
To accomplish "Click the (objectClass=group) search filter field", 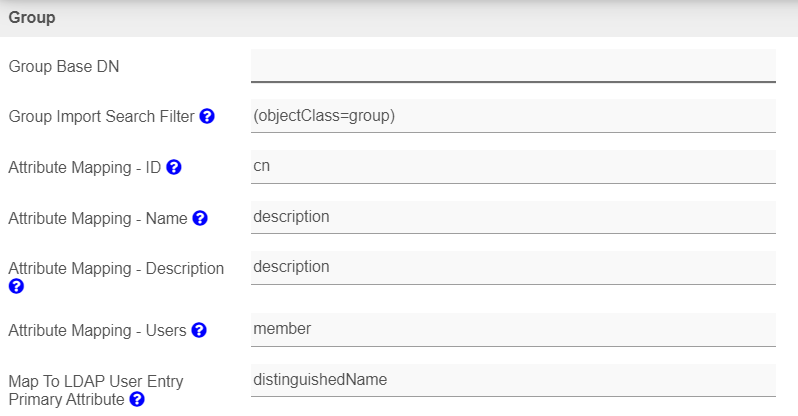I will click(513, 116).
